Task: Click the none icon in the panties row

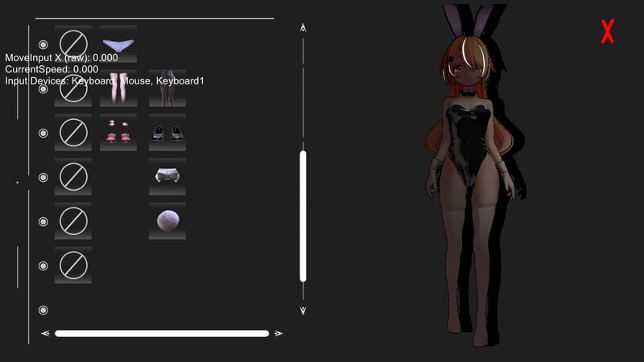Action: (72, 44)
